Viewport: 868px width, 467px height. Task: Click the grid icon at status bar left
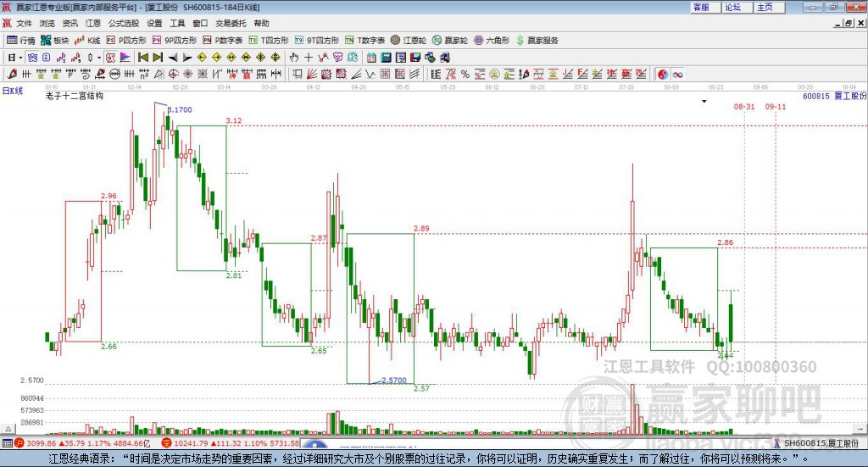coord(7,443)
